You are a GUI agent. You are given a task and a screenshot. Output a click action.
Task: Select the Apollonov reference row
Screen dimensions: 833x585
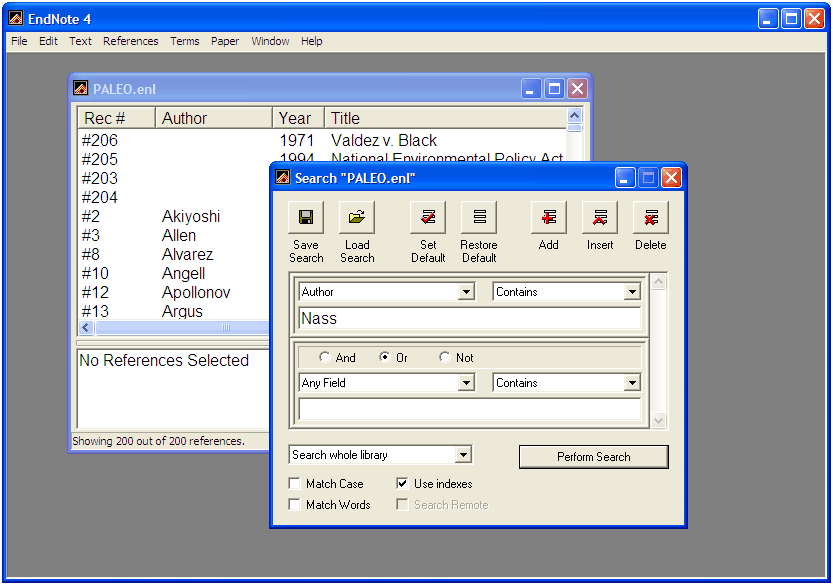coord(174,292)
